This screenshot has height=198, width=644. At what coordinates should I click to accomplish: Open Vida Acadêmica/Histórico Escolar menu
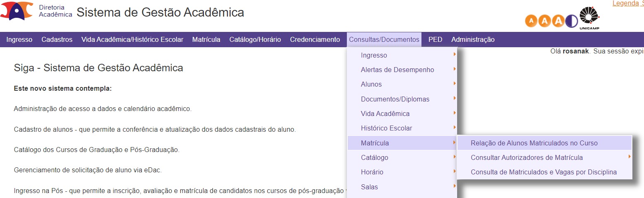pos(132,40)
